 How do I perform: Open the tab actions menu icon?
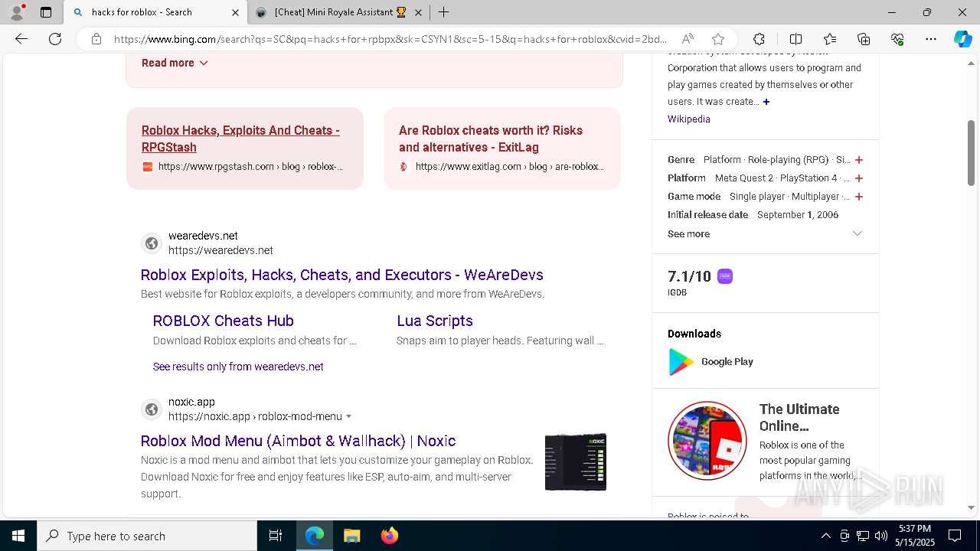coord(46,12)
